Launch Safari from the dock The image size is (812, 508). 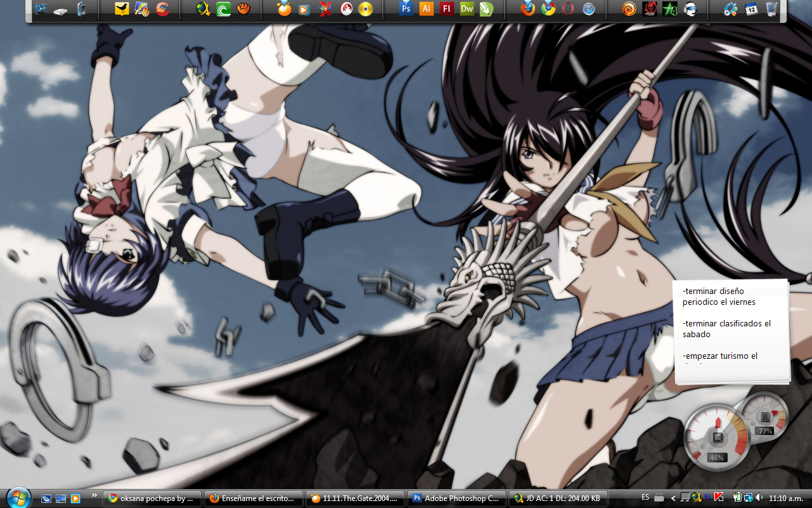point(589,9)
